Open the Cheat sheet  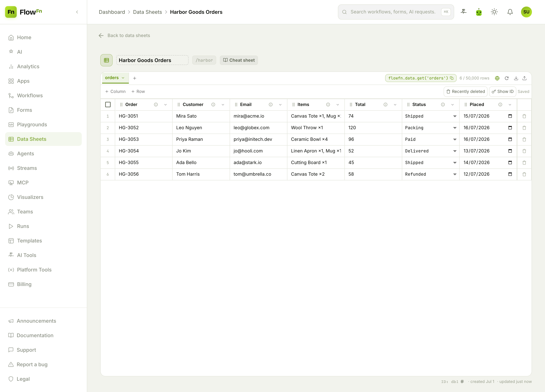pyautogui.click(x=239, y=60)
